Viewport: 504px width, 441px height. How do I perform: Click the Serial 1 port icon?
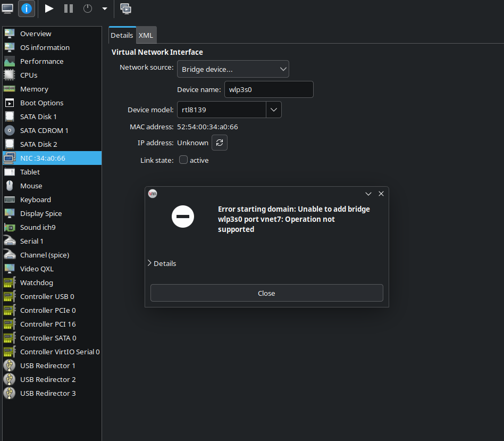pyautogui.click(x=10, y=242)
